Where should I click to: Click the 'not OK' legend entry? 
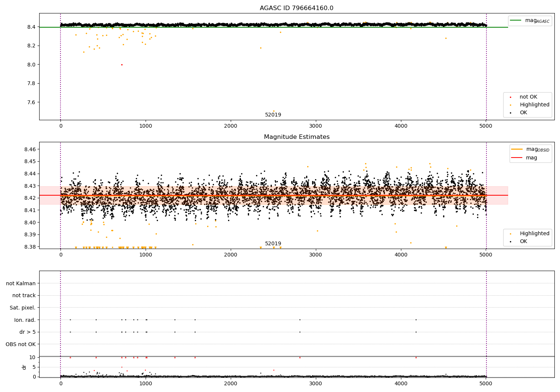[528, 97]
